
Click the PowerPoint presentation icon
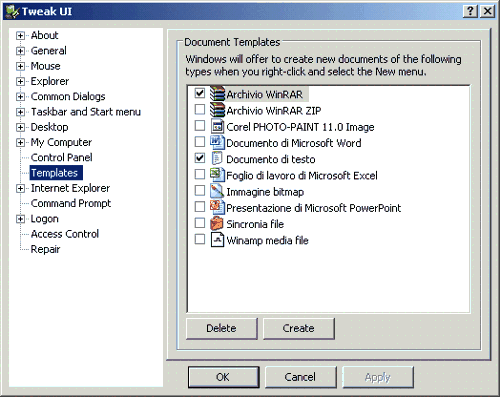click(217, 207)
